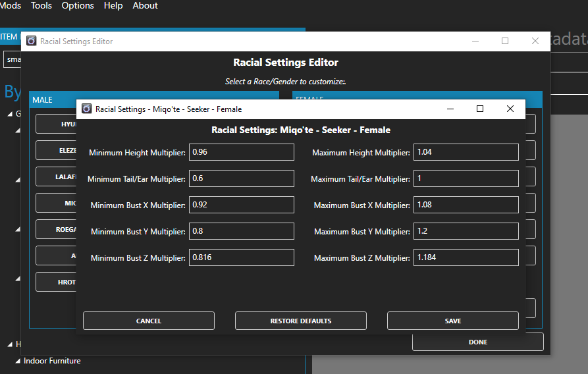This screenshot has width=588, height=374.
Task: Close the Miqo'te Seeker Female dialog
Action: (x=510, y=109)
